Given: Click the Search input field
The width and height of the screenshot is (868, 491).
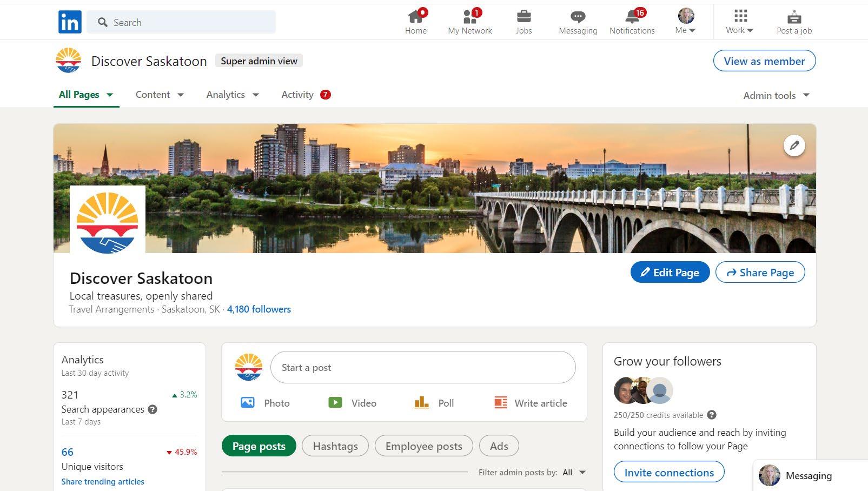Looking at the screenshot, I should coord(181,22).
